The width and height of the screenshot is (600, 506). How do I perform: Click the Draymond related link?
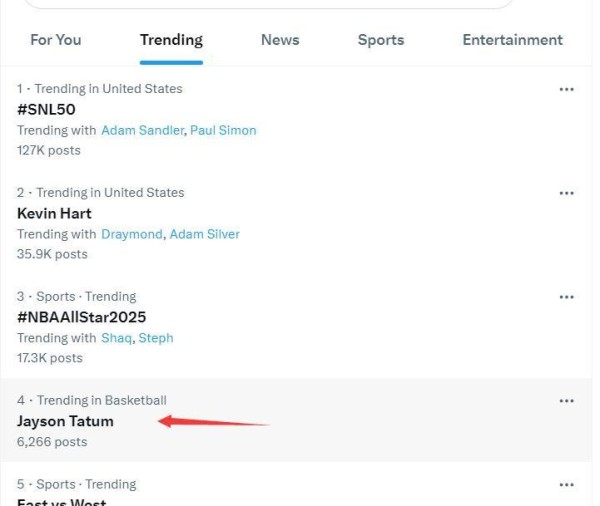click(x=132, y=234)
